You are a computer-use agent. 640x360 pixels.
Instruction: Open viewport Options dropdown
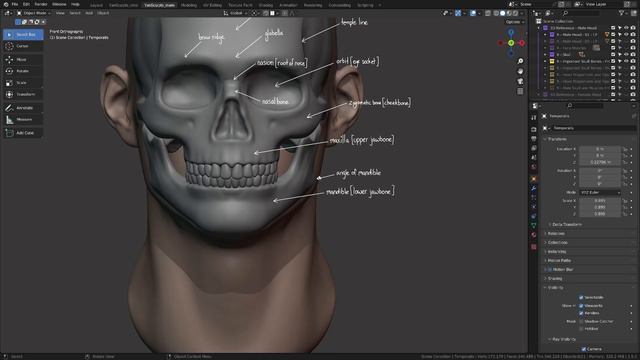[x=515, y=22]
